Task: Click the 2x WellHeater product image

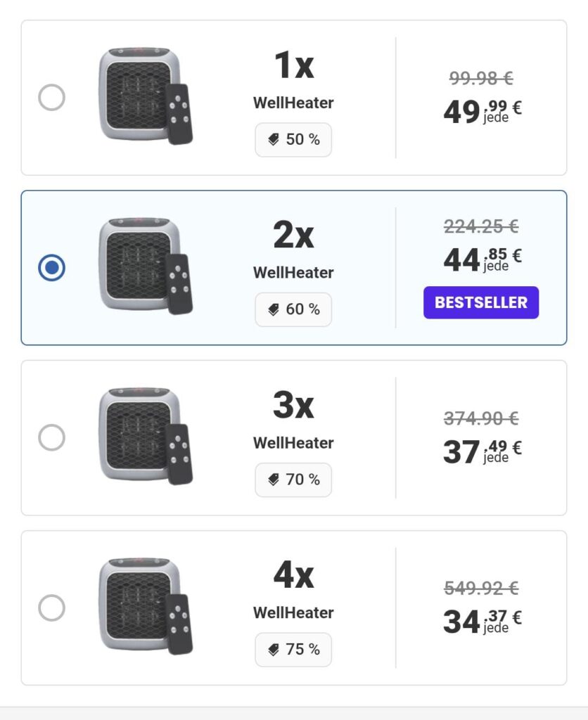Action: pos(144,266)
